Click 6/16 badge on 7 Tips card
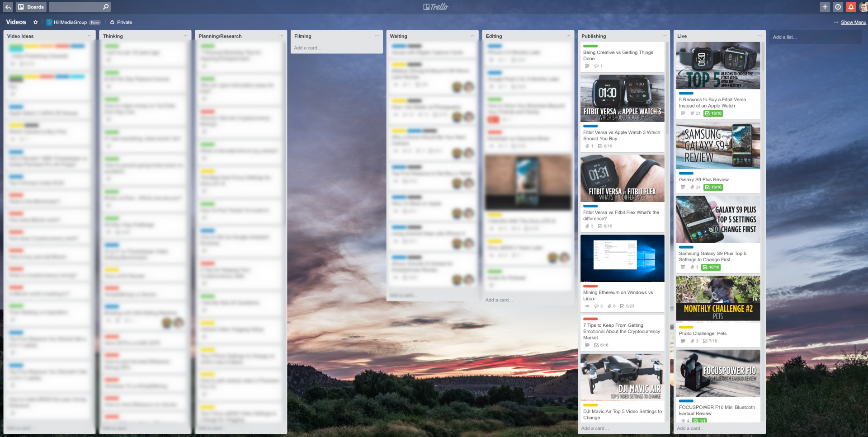The height and width of the screenshot is (437, 868). coord(601,345)
